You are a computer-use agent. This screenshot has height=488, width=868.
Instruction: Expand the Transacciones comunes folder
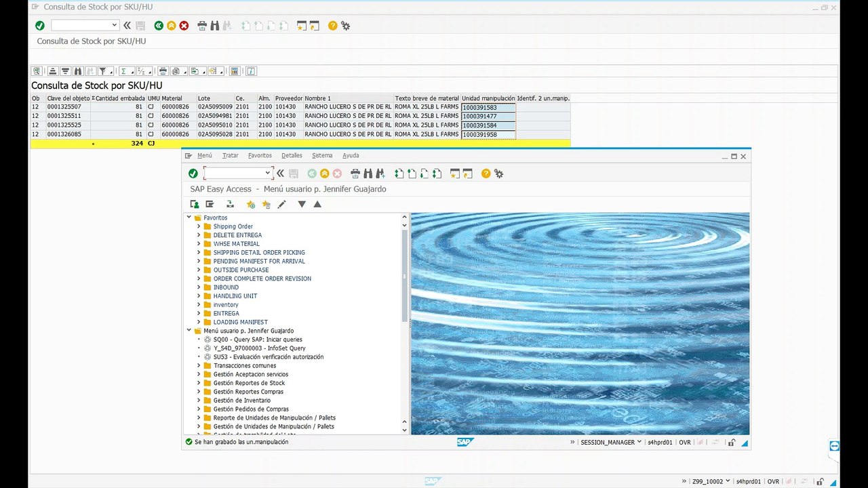click(x=199, y=366)
